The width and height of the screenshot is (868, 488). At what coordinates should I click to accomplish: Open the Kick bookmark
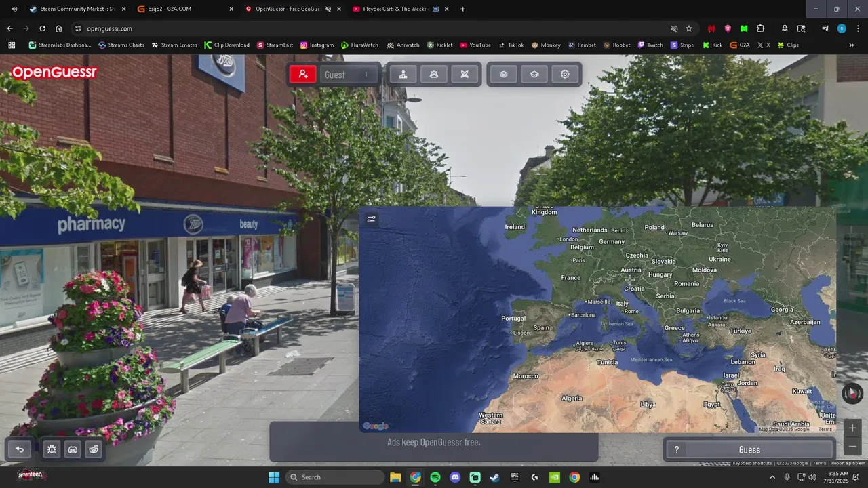pos(713,45)
